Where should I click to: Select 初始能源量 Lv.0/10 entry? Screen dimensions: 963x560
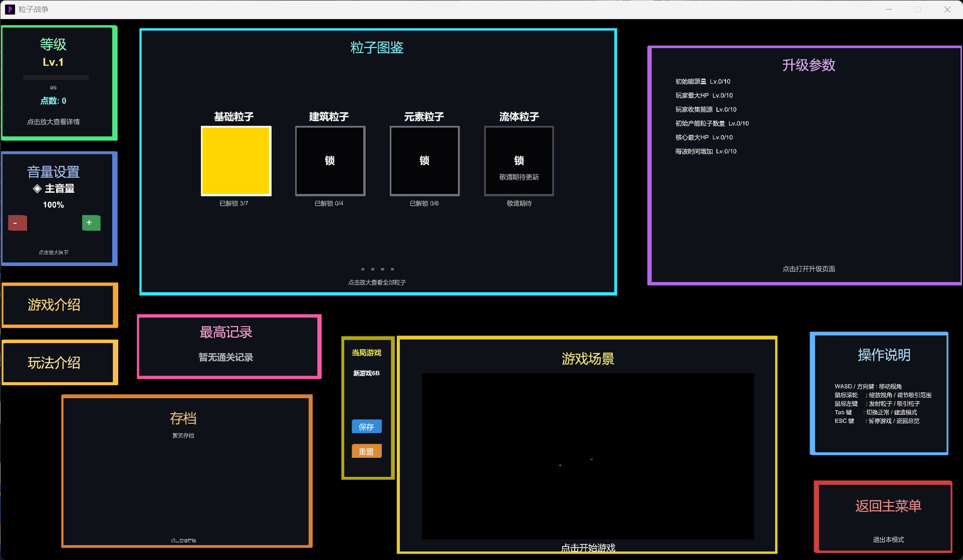(x=703, y=81)
